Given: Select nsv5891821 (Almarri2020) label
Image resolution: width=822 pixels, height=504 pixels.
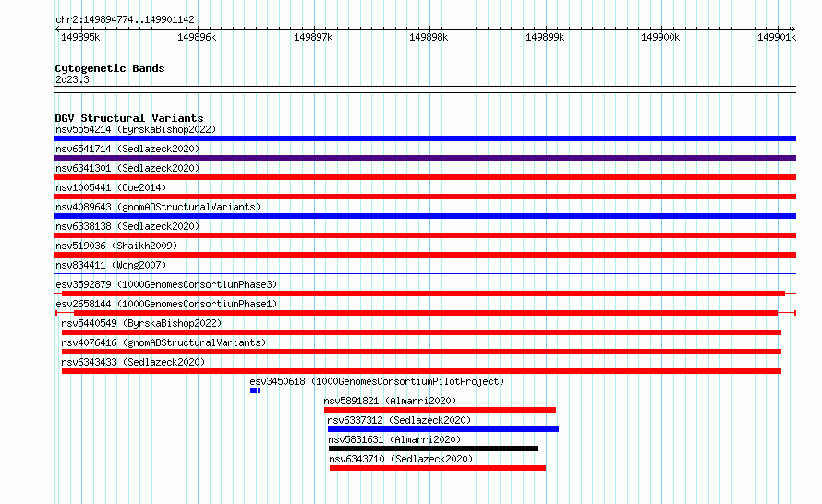Looking at the screenshot, I should tap(390, 401).
